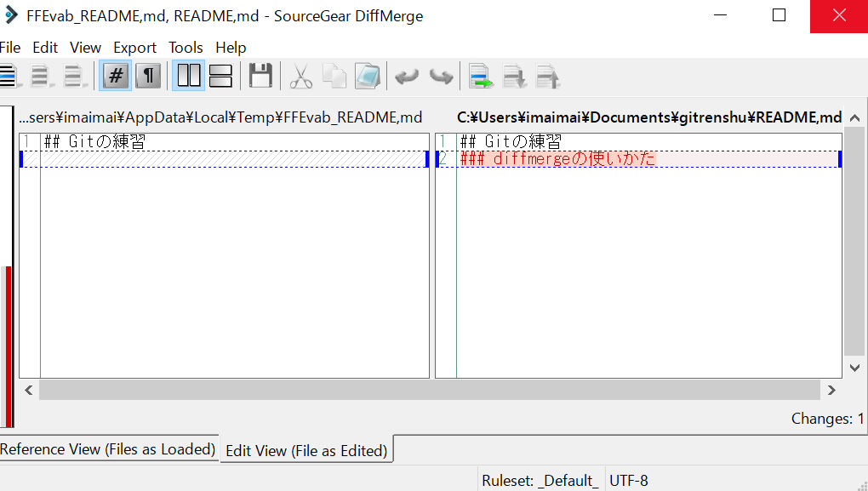This screenshot has width=868, height=491.
Task: Click line number 1 in left pane
Action: [26, 142]
